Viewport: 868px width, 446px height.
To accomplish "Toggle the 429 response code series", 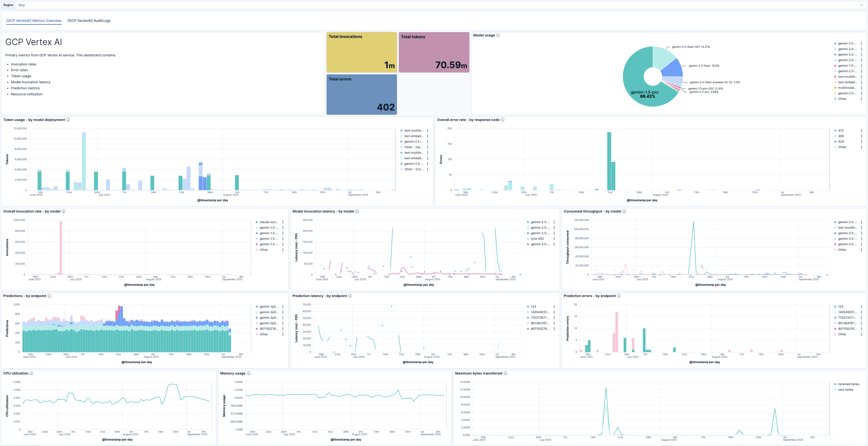I will (841, 142).
